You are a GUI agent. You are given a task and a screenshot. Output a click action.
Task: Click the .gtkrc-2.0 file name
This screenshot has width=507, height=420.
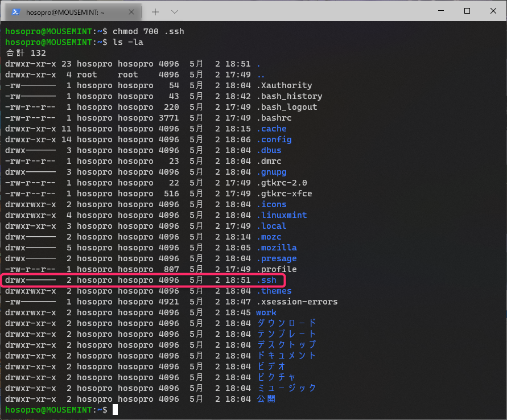(x=282, y=183)
